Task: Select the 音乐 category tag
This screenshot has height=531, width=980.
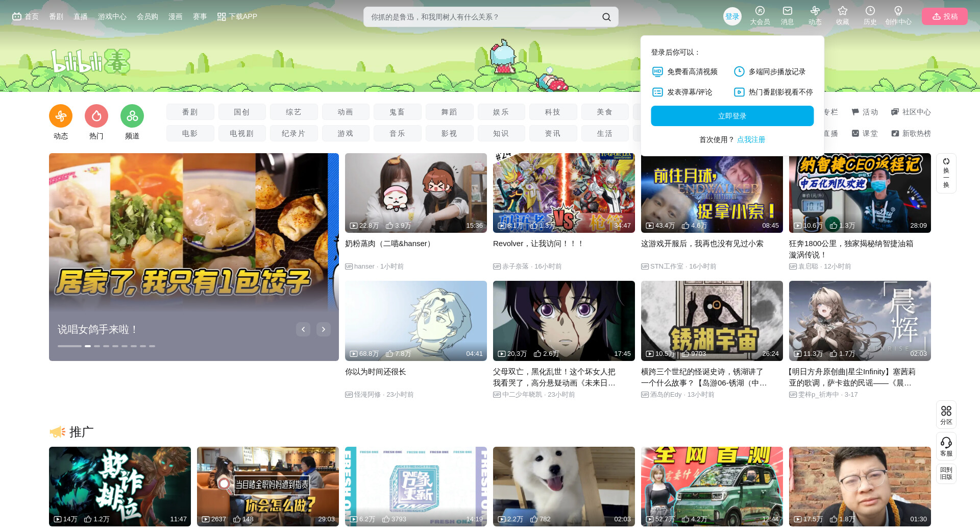Action: point(398,133)
